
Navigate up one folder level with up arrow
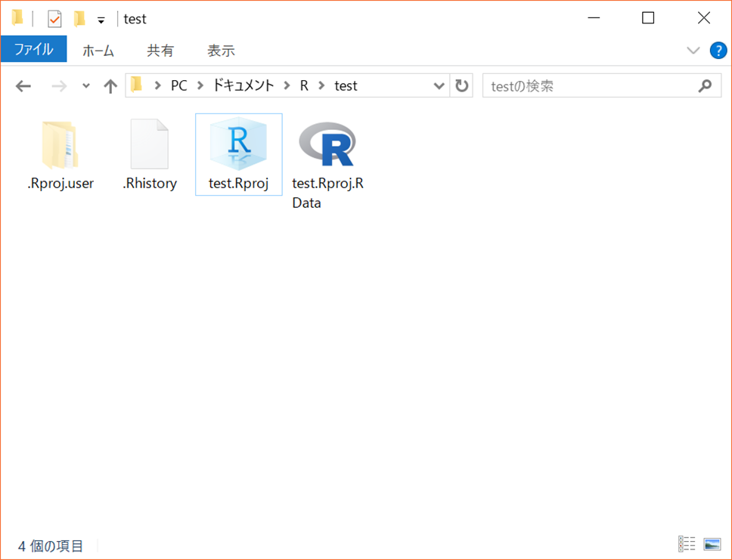pyautogui.click(x=110, y=86)
